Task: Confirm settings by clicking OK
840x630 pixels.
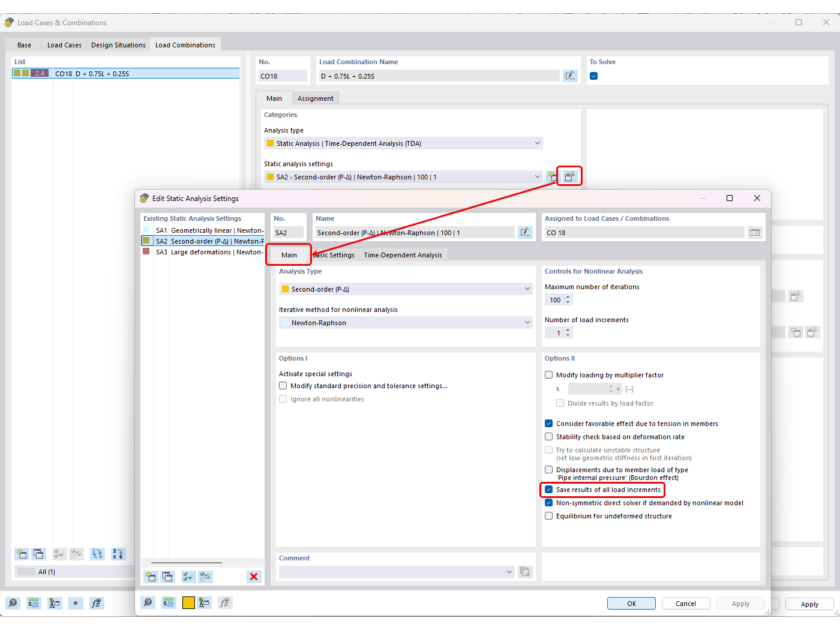Action: tap(631, 603)
